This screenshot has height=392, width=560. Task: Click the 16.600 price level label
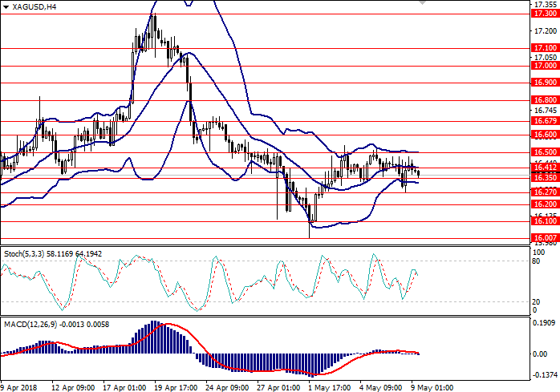(545, 135)
